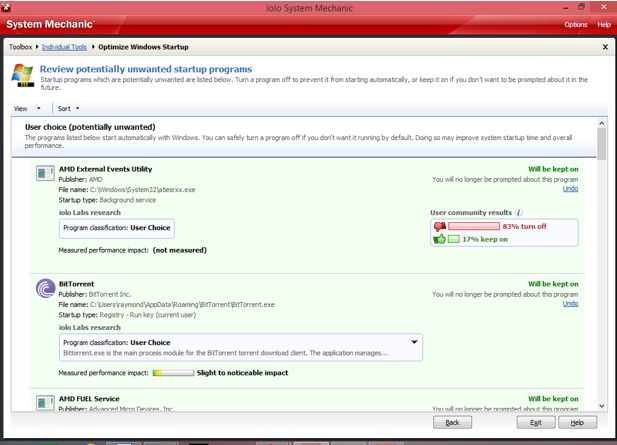
Task: Click the System Mechanic title bar app icon
Action: pos(6,7)
